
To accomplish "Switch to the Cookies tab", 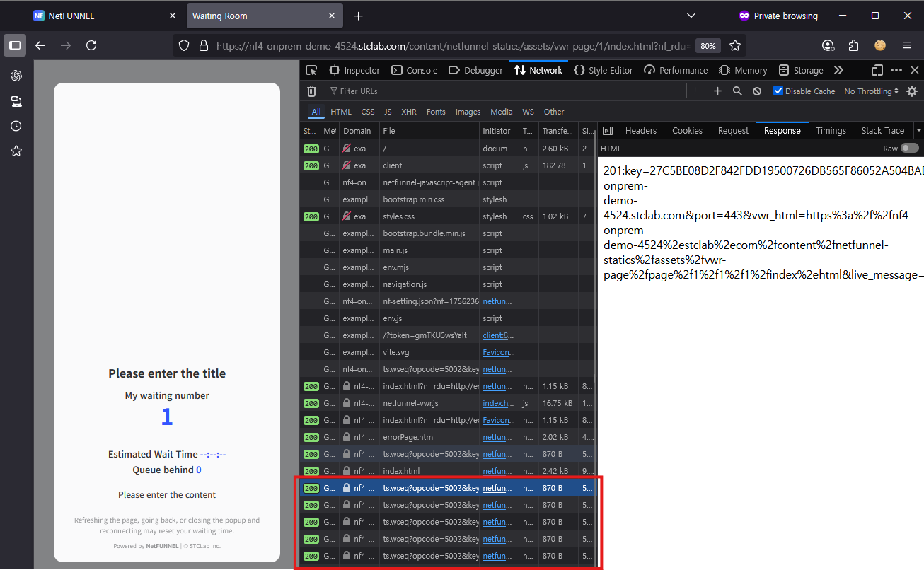I will [x=687, y=130].
